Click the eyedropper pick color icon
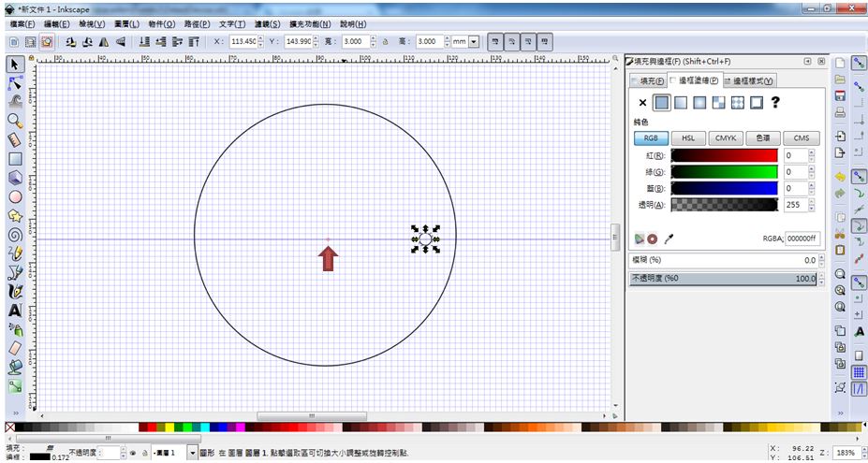 point(669,239)
